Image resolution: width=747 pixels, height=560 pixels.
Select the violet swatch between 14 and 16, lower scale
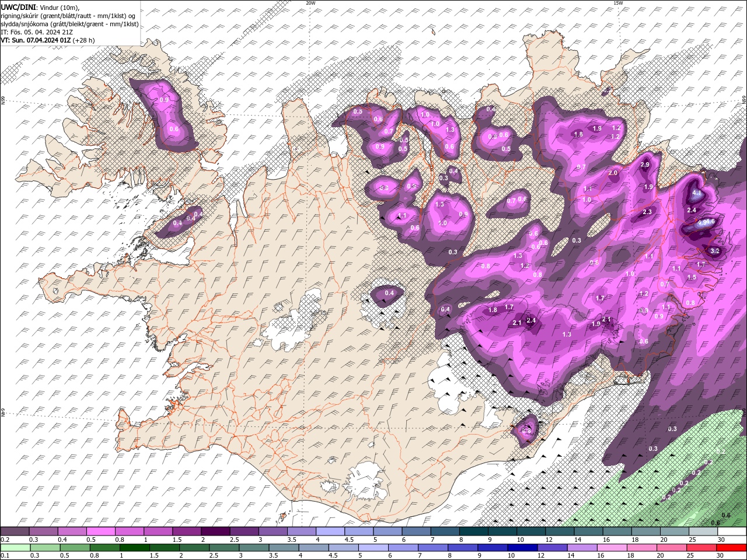(582, 547)
